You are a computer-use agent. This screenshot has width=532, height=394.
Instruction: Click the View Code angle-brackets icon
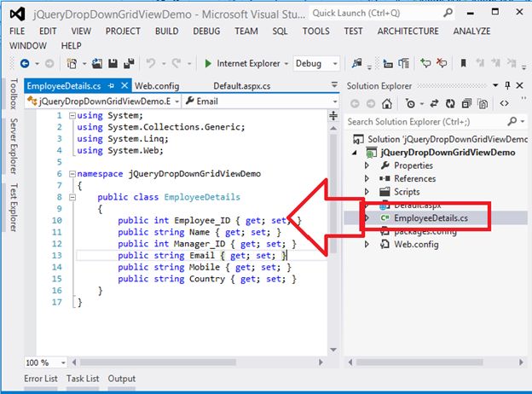point(504,103)
